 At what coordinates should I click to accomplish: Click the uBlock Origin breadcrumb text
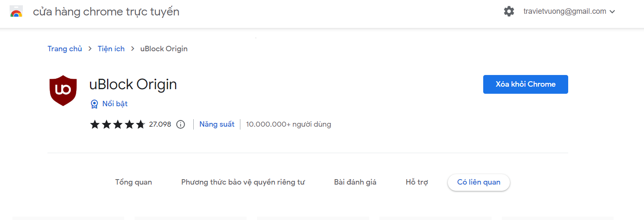point(164,49)
